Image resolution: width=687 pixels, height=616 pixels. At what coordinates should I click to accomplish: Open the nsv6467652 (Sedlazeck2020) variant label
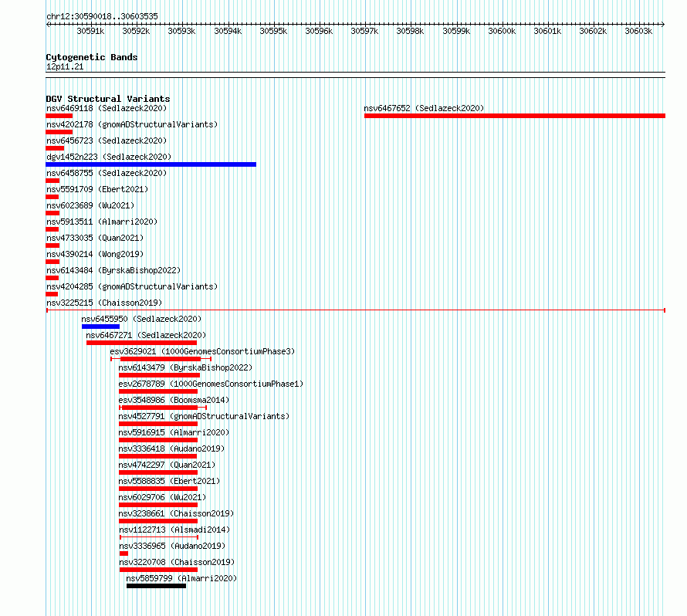(424, 108)
